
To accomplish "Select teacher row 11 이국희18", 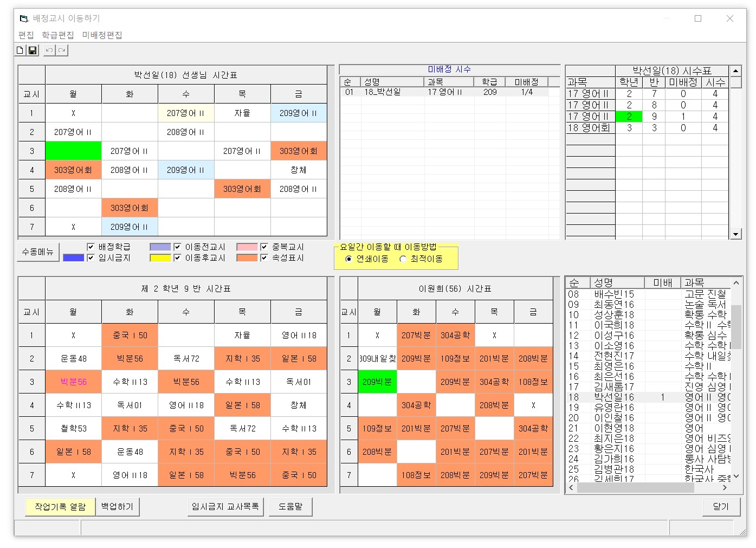I will 648,325.
